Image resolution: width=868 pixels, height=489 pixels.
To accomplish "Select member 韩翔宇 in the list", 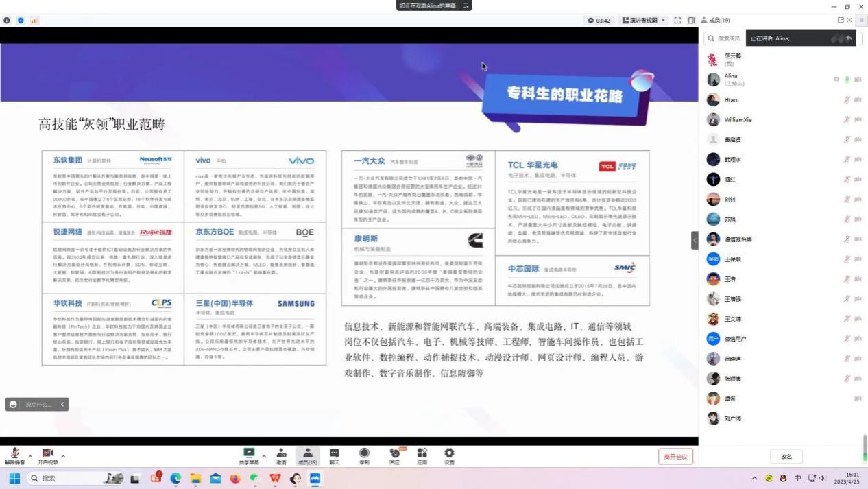I will 782,159.
